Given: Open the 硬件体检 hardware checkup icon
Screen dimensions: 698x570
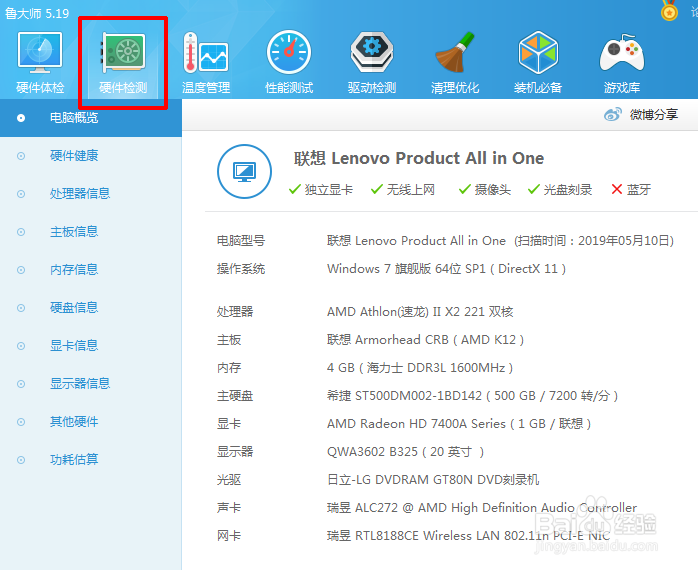Looking at the screenshot, I should coord(40,53).
